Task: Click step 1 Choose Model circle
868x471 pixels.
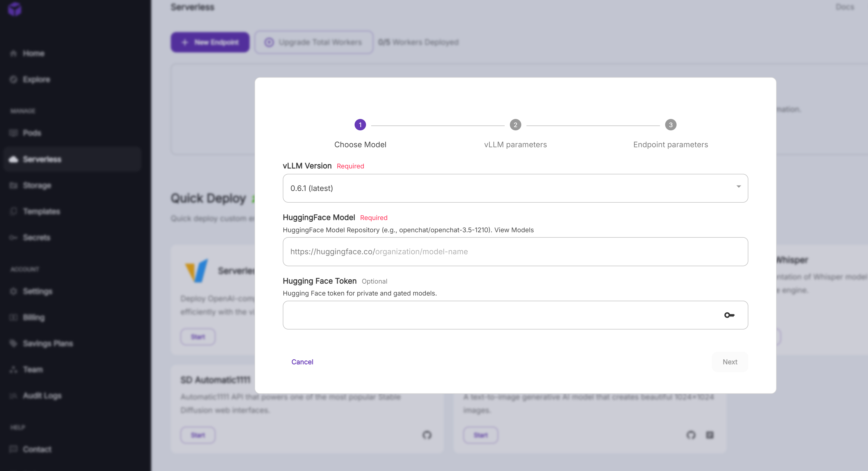Action: click(x=360, y=125)
